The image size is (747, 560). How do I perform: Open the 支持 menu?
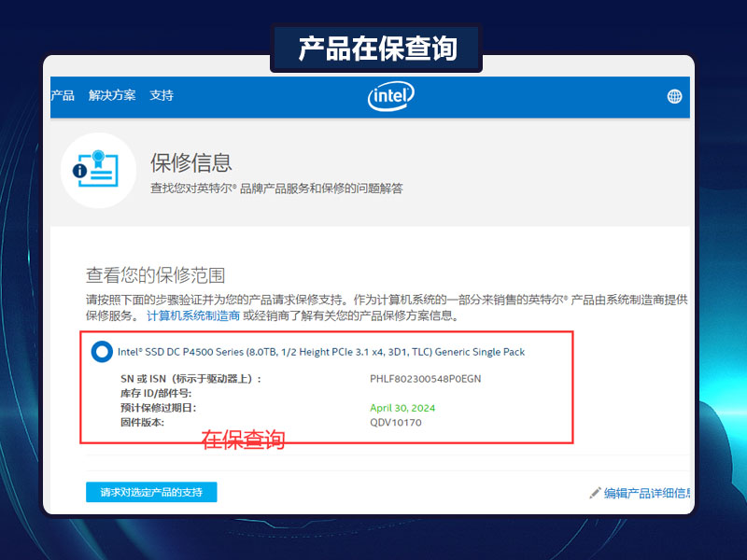[162, 95]
